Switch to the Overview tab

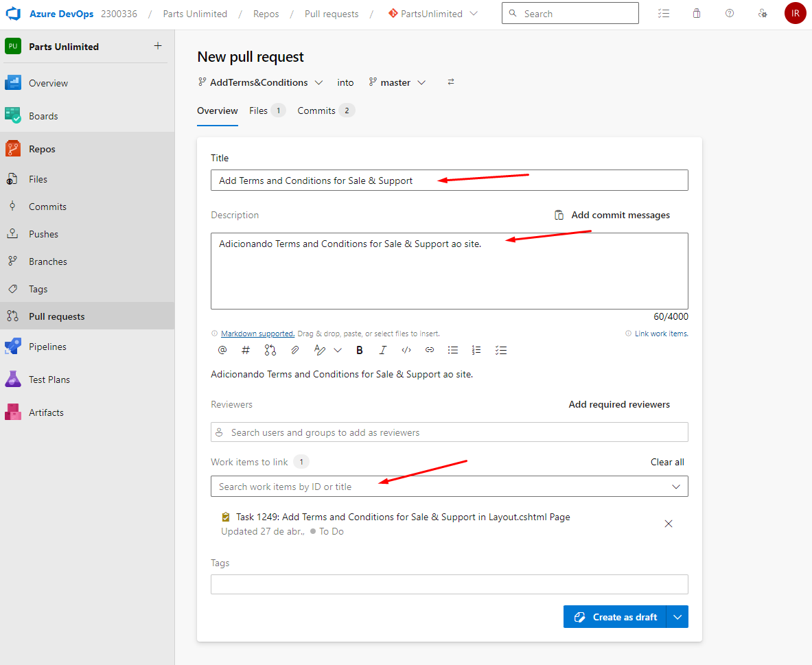click(x=218, y=110)
